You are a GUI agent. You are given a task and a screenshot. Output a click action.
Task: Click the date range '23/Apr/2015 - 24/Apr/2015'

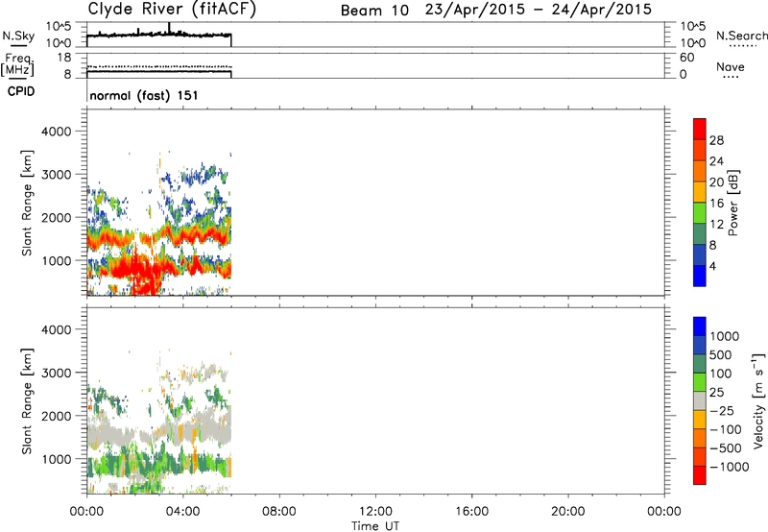539,10
